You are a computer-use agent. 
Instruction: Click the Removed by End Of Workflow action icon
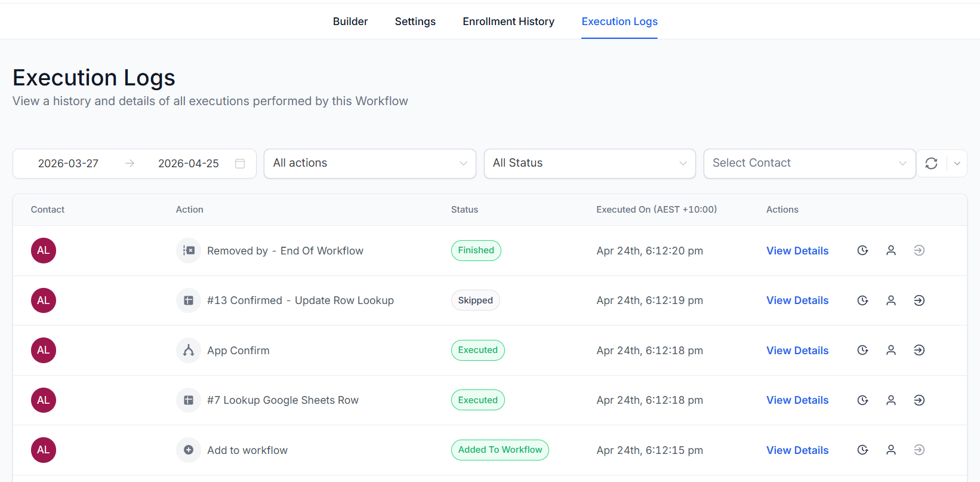pyautogui.click(x=189, y=250)
